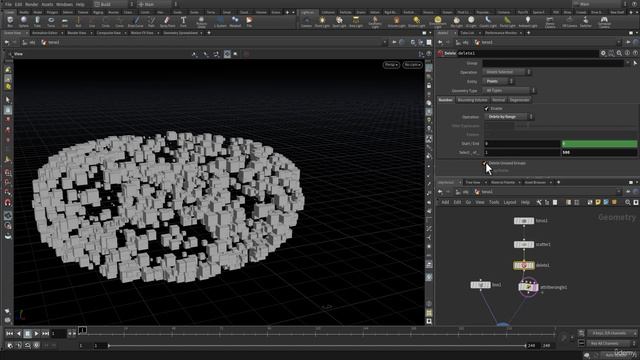Viewport: 640px width, 360px height.
Task: Select the Font shelf tool
Action: [183, 22]
